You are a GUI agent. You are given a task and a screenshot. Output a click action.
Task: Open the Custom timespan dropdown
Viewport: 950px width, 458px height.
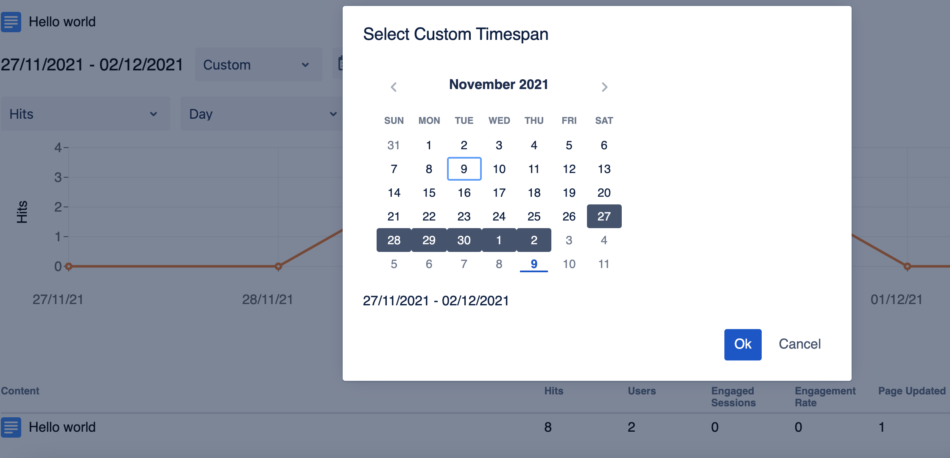tap(259, 65)
